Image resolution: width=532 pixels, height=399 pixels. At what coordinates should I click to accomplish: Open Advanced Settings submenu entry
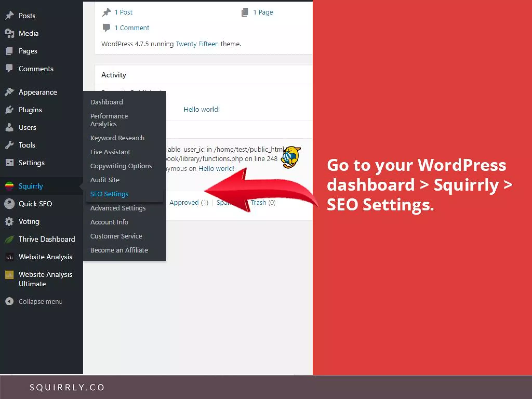[118, 208]
